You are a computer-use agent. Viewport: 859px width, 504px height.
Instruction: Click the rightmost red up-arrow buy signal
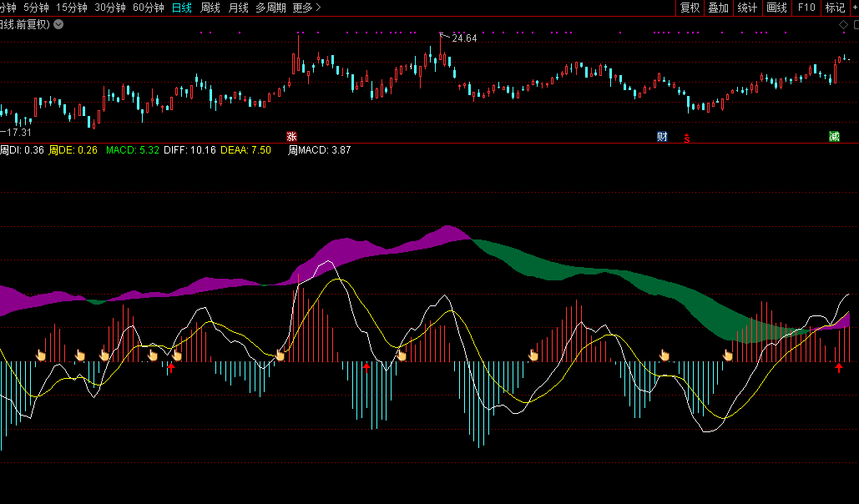pyautogui.click(x=839, y=367)
